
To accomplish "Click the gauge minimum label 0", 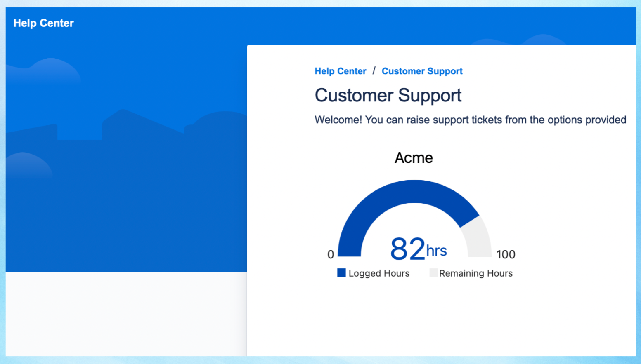I will click(x=331, y=254).
